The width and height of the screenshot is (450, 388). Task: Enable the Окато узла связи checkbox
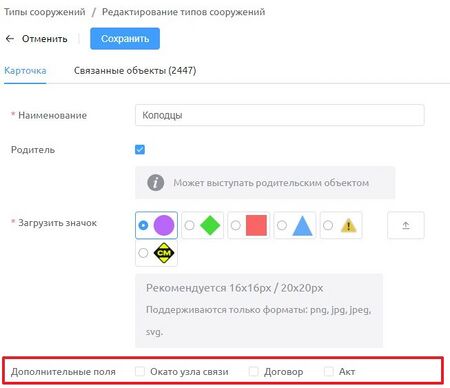[140, 371]
